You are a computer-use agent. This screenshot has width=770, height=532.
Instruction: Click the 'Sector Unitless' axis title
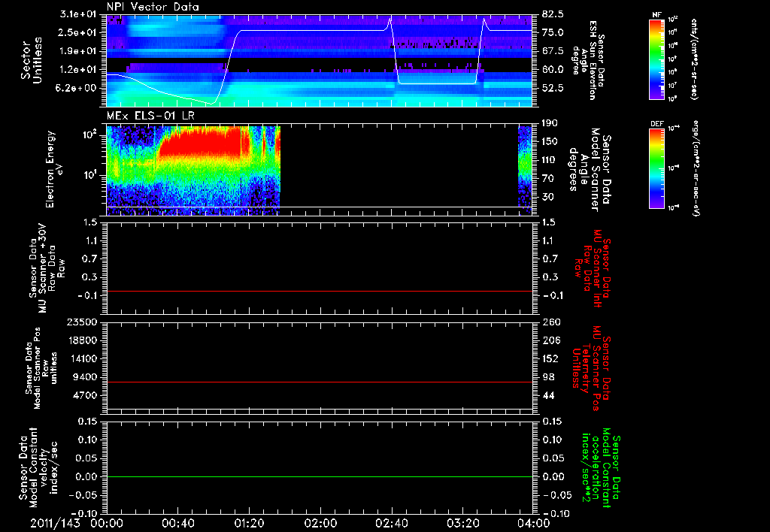coord(32,60)
